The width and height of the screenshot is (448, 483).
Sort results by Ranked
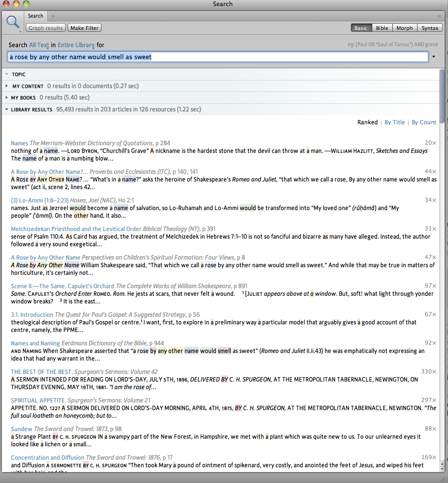[367, 122]
